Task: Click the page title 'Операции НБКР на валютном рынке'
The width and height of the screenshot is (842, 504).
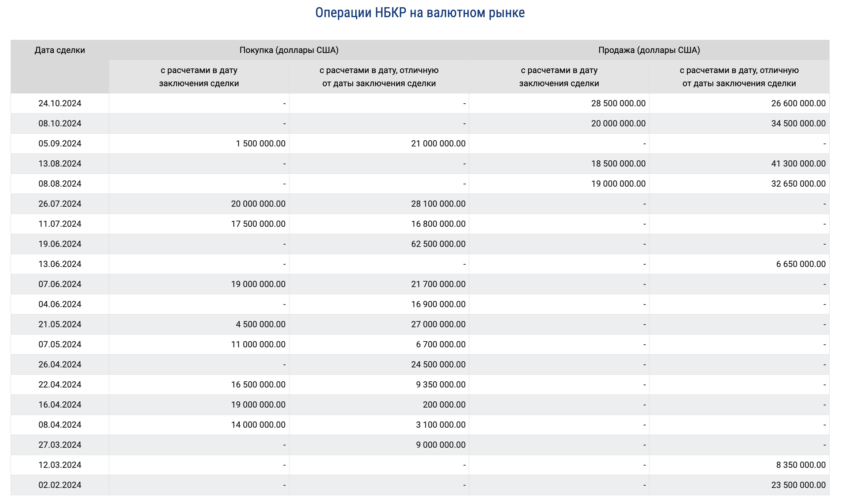Action: (x=420, y=13)
